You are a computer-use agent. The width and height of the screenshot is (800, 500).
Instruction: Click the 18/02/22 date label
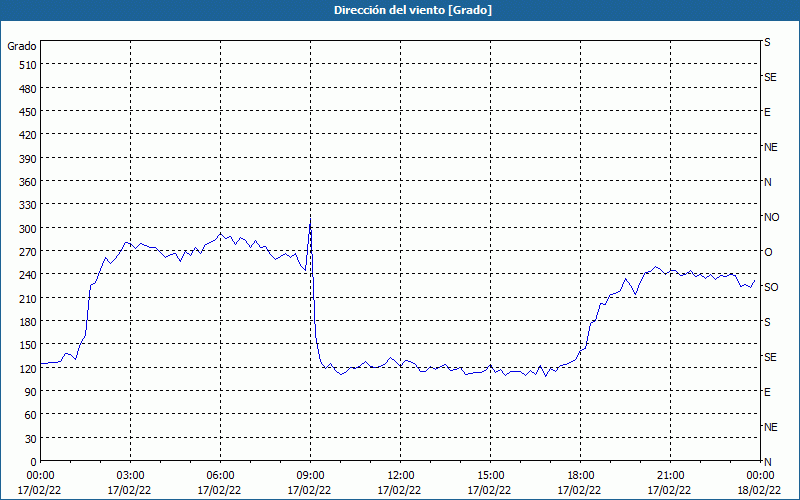click(x=759, y=490)
